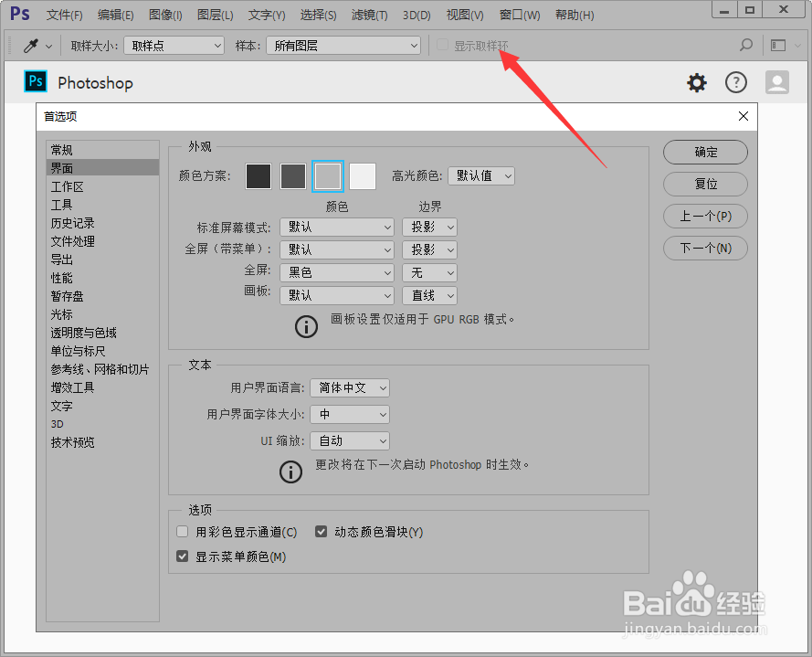Click the info icon beside the restart note

[x=290, y=472]
